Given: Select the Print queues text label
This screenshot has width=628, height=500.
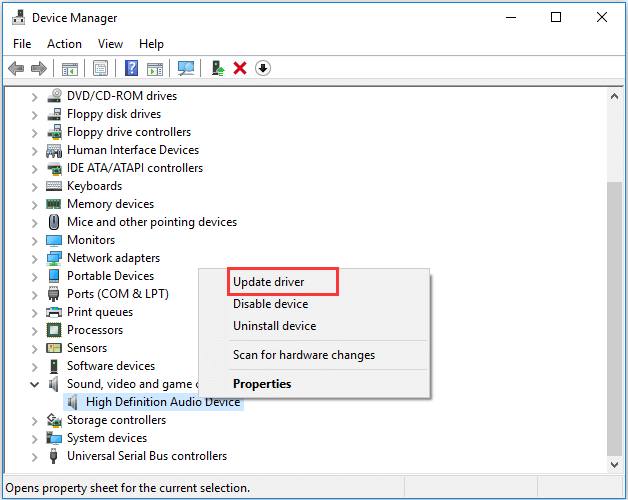Looking at the screenshot, I should (x=100, y=312).
